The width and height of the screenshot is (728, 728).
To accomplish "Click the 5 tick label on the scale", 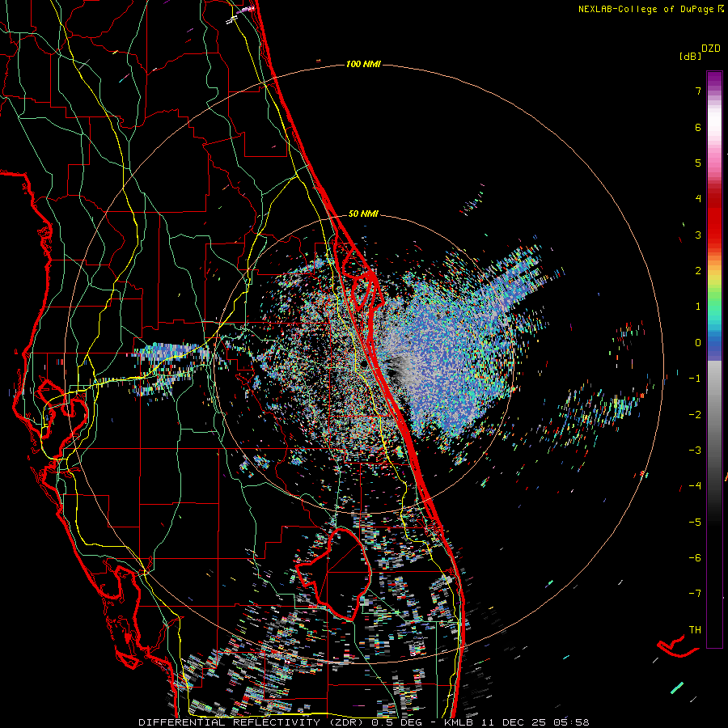I will (x=698, y=163).
